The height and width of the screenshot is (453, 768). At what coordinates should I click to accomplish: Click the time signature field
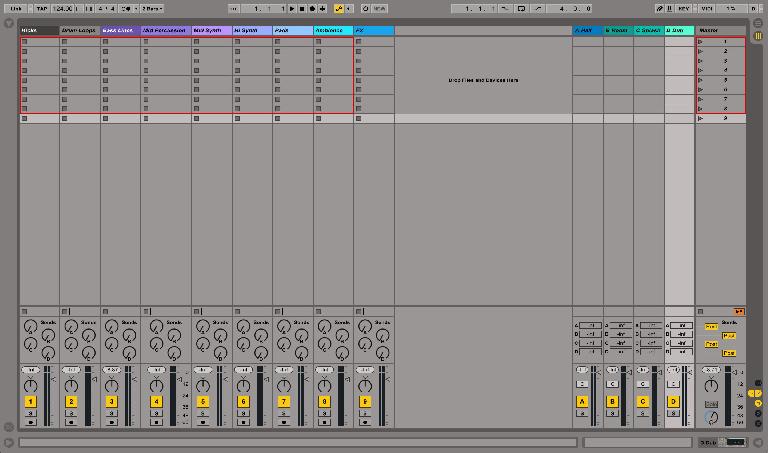(x=106, y=8)
